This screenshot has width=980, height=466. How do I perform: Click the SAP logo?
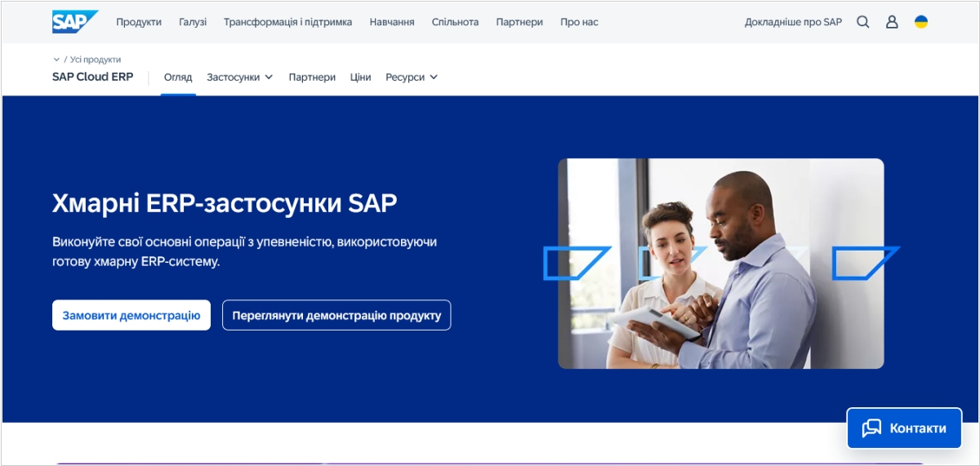pyautogui.click(x=73, y=22)
